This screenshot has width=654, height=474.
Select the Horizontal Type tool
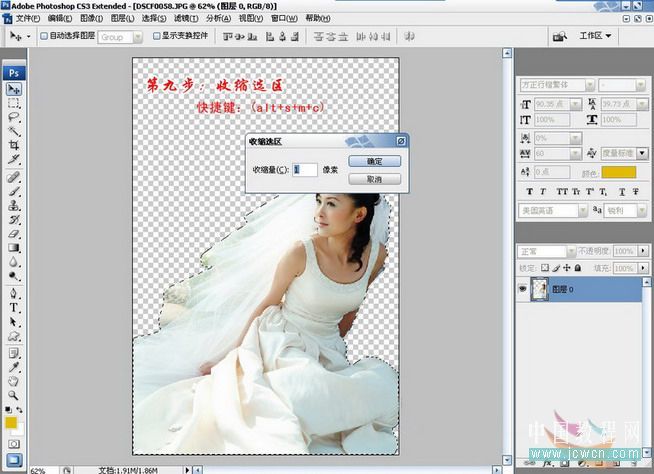[15, 308]
